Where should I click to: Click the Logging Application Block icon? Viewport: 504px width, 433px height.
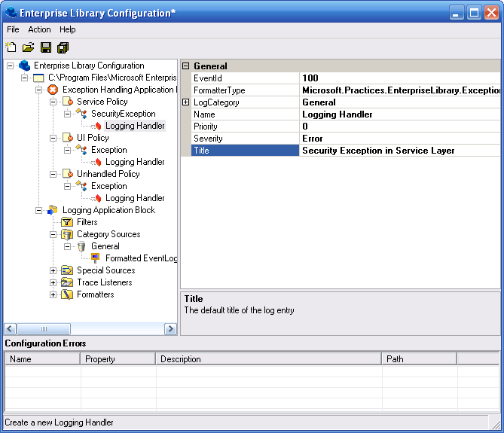click(53, 210)
